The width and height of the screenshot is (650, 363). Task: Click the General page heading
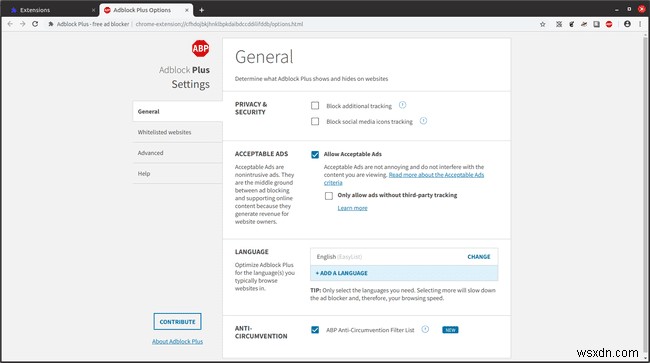pyautogui.click(x=264, y=57)
